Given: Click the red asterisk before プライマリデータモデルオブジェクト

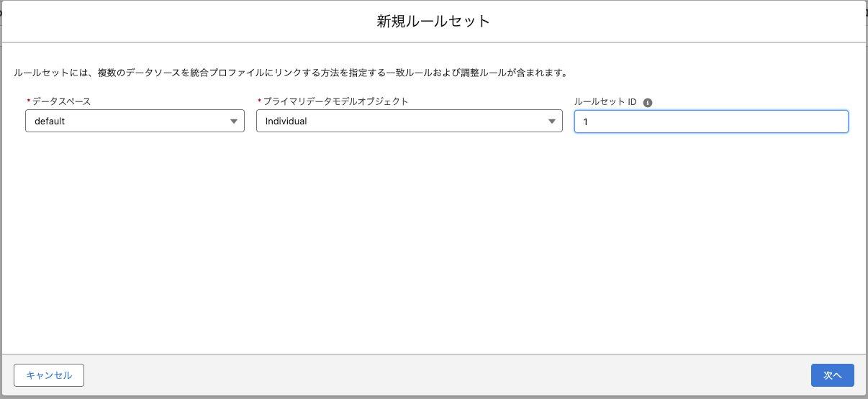Looking at the screenshot, I should [x=259, y=102].
